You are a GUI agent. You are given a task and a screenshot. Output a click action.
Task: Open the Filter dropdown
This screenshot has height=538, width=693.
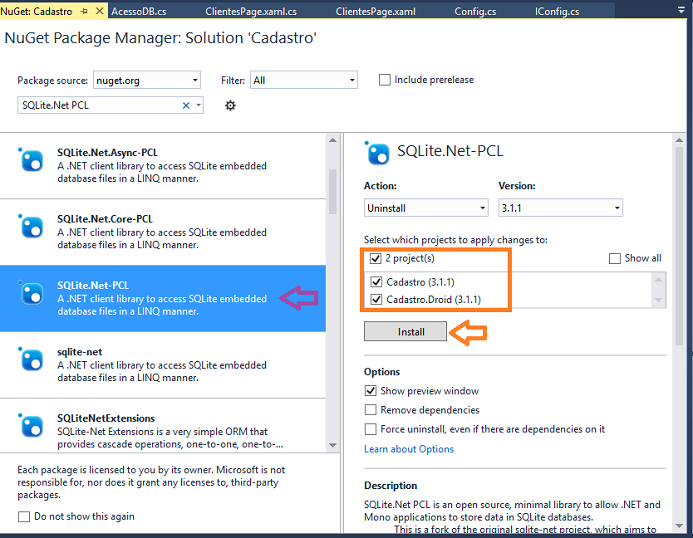point(304,80)
